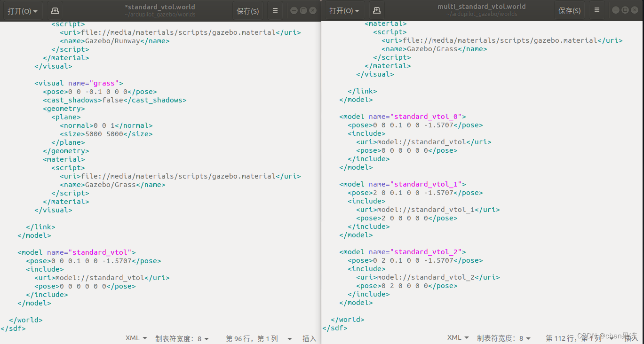Image resolution: width=644 pixels, height=344 pixels.
Task: Click model name="standard_vtol_1" line
Action: pyautogui.click(x=403, y=184)
